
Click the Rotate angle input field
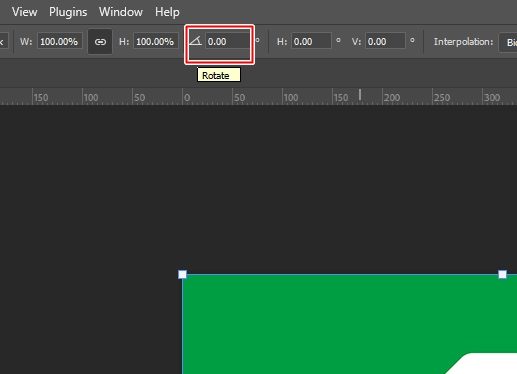click(227, 41)
